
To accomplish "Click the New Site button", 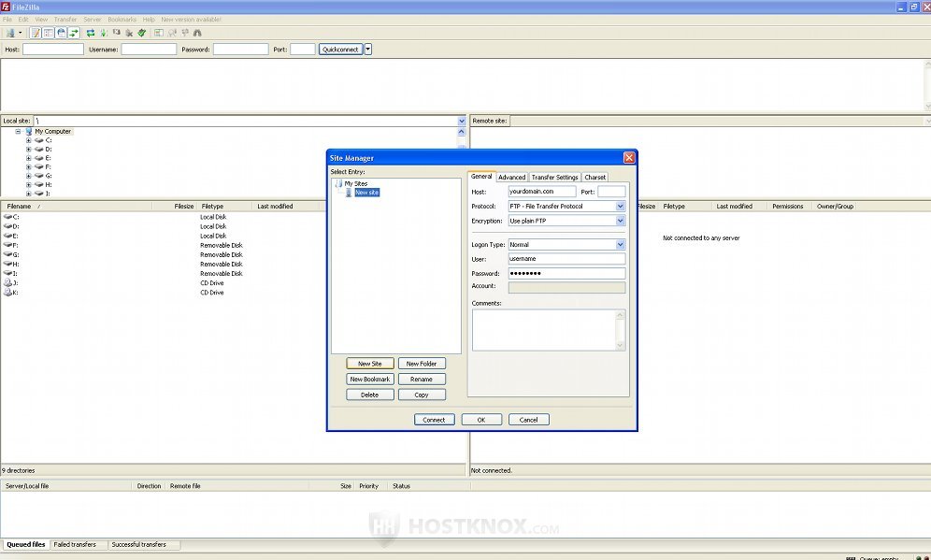I will 370,364.
